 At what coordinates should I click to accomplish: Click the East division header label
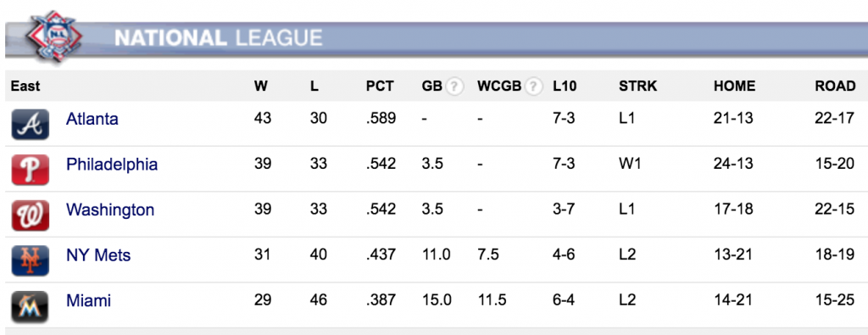click(x=25, y=87)
